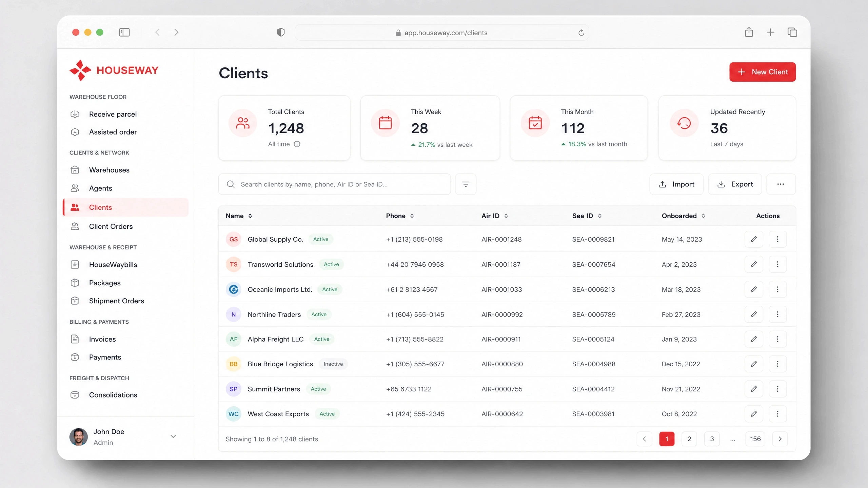Create a New Client
Image resolution: width=868 pixels, height=488 pixels.
(763, 72)
